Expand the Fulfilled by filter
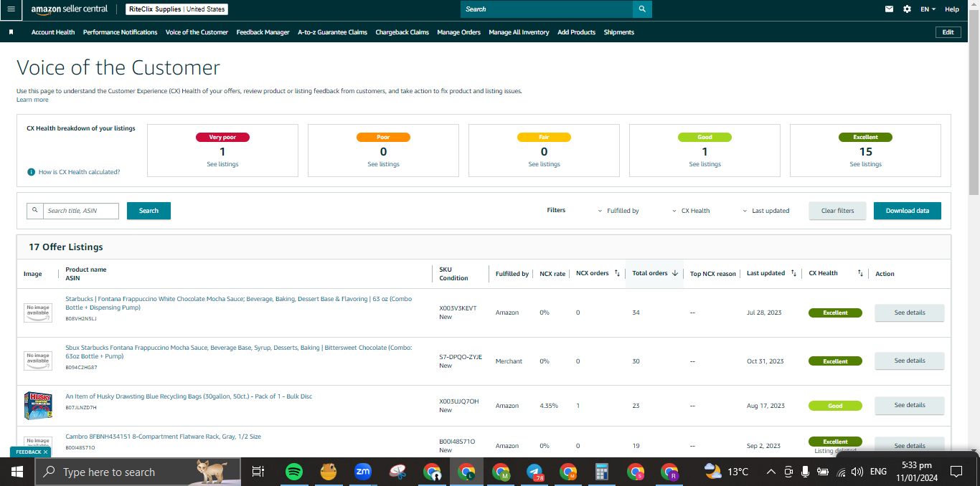Image resolution: width=980 pixels, height=486 pixels. 618,211
